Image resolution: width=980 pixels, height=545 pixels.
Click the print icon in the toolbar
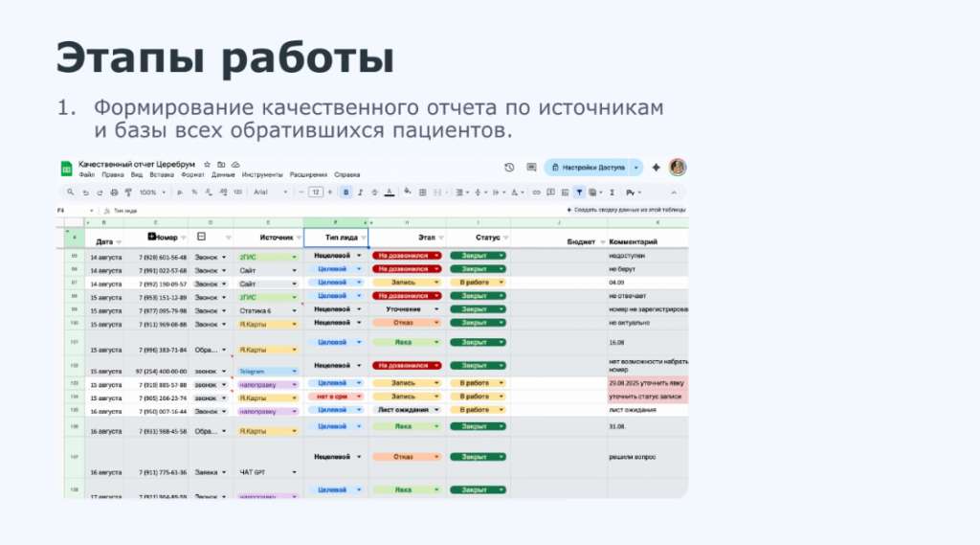coord(114,193)
